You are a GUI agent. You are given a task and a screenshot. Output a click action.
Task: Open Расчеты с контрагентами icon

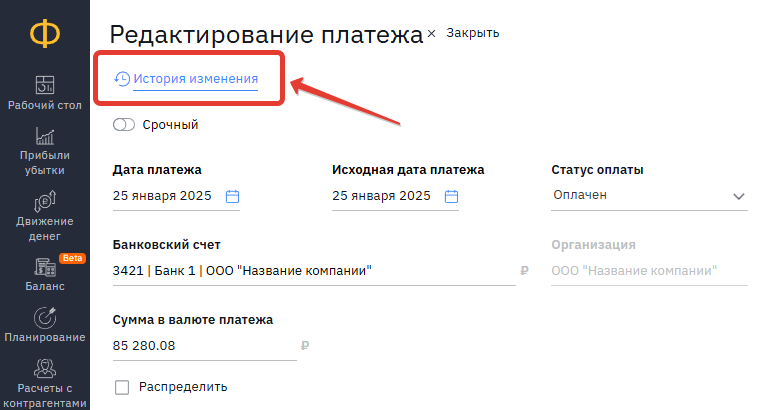(x=45, y=368)
